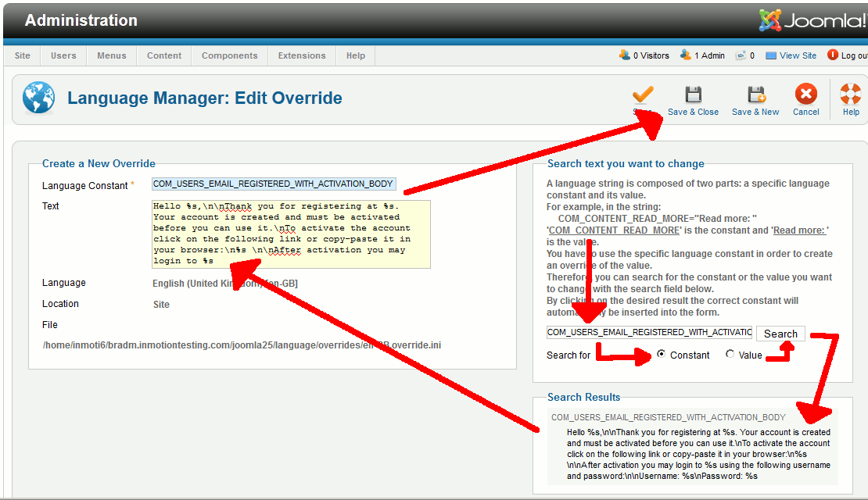The width and height of the screenshot is (868, 500).
Task: Click the 'Administration' header title
Action: click(x=81, y=20)
